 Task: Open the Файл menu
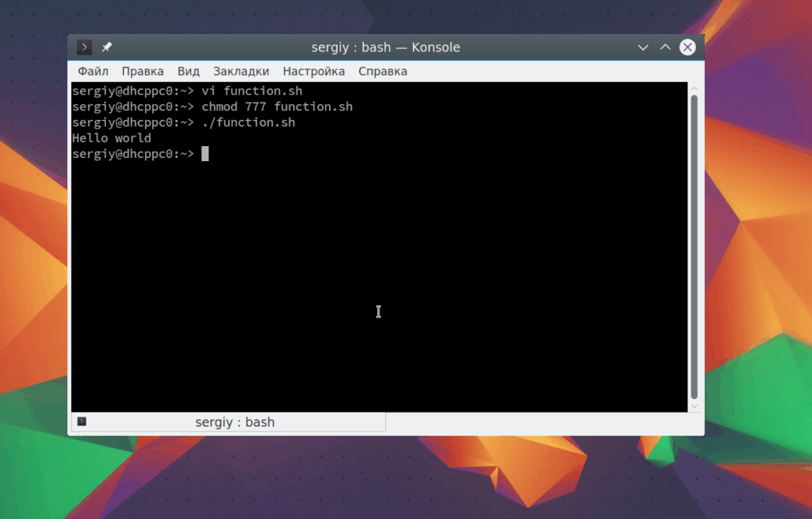pos(93,71)
